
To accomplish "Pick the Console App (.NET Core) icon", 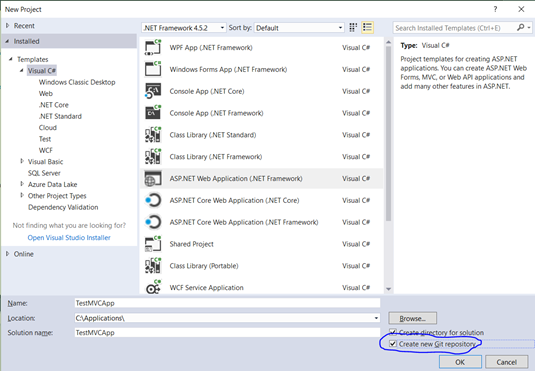I will [153, 91].
